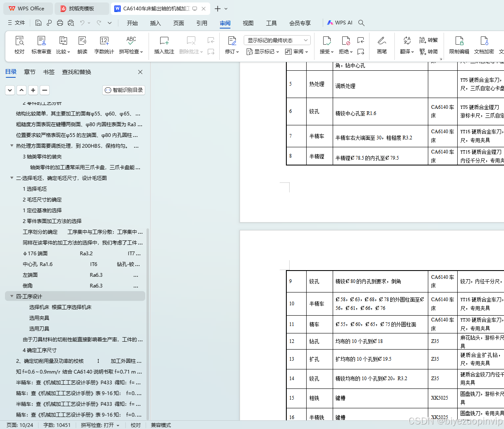Click 校对 in the status bar
The image size is (504, 429).
pos(136,425)
